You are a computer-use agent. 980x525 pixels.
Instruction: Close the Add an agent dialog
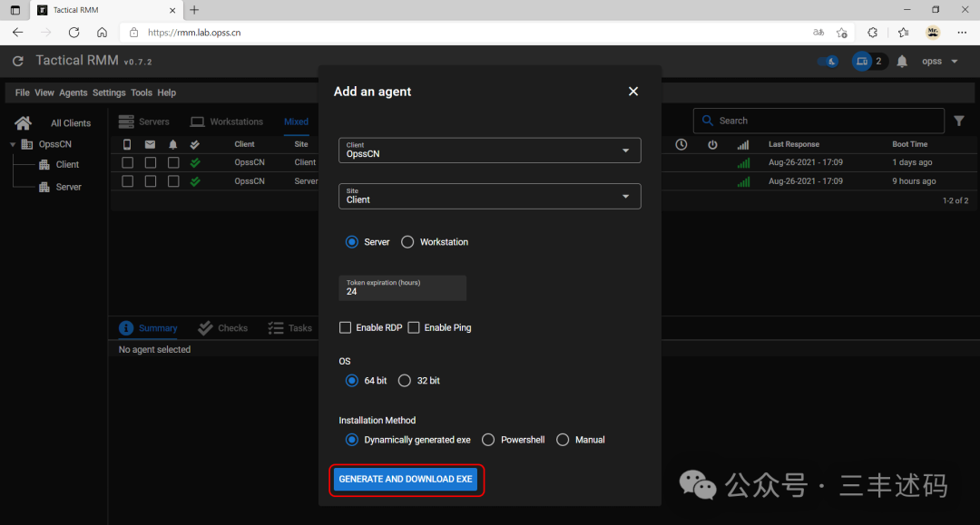(633, 92)
